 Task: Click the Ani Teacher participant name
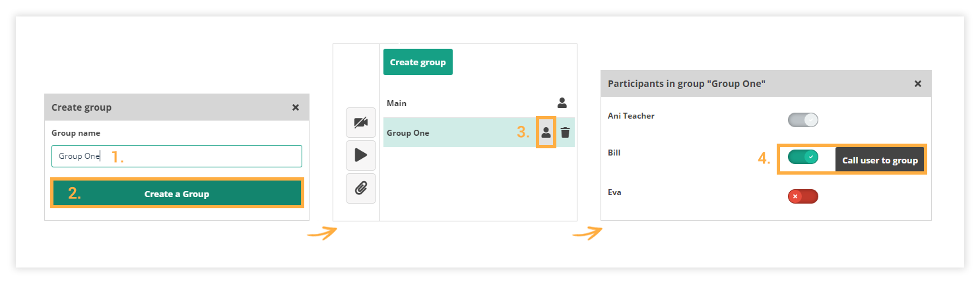tap(631, 116)
